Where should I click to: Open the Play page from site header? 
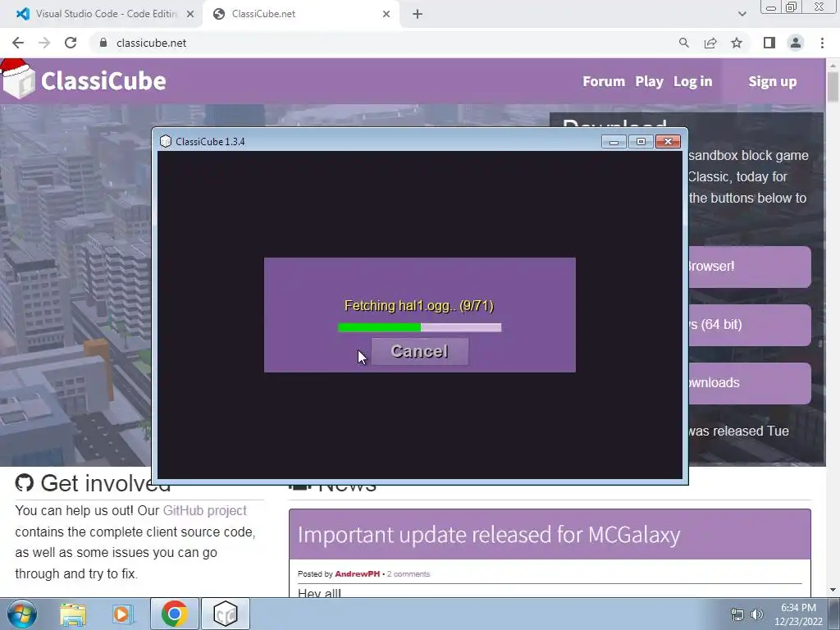point(649,81)
